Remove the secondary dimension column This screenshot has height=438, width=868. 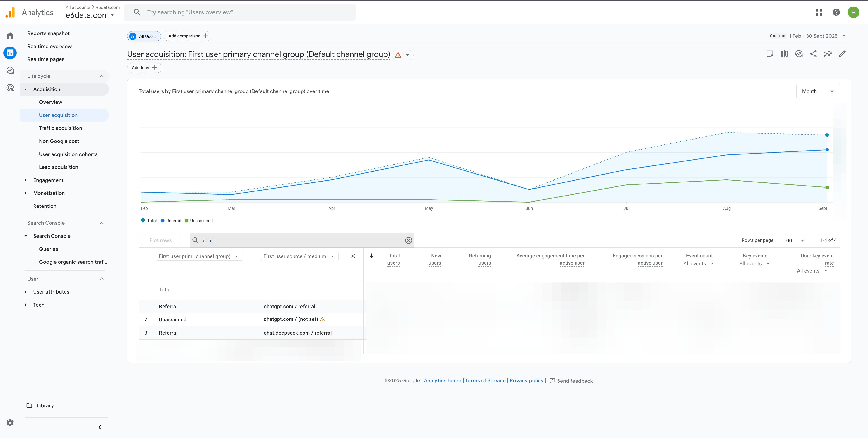(353, 256)
